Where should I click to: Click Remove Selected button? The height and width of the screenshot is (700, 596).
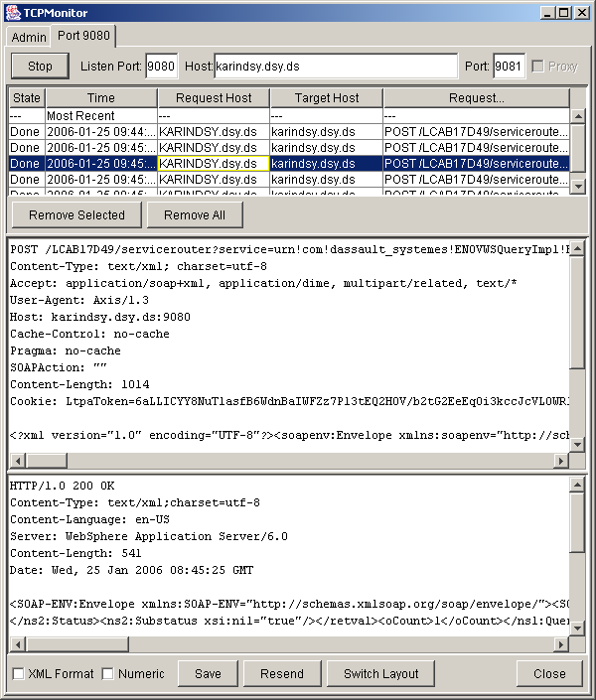click(76, 214)
